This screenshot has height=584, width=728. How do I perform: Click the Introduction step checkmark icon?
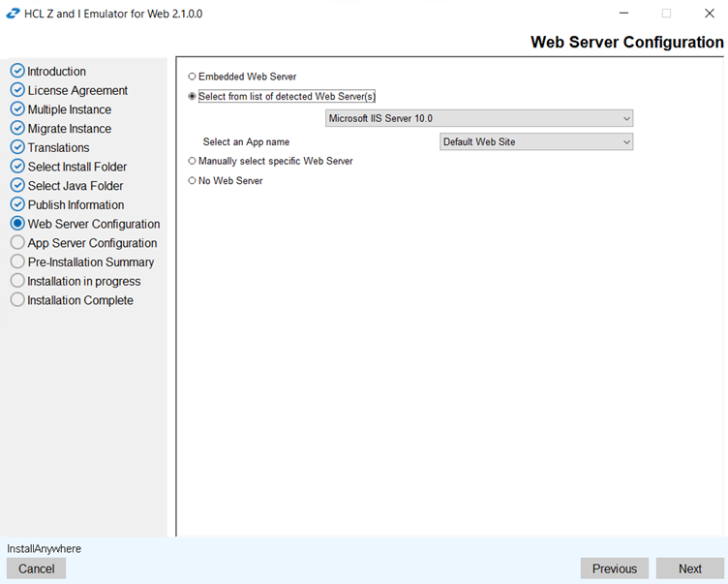17,71
